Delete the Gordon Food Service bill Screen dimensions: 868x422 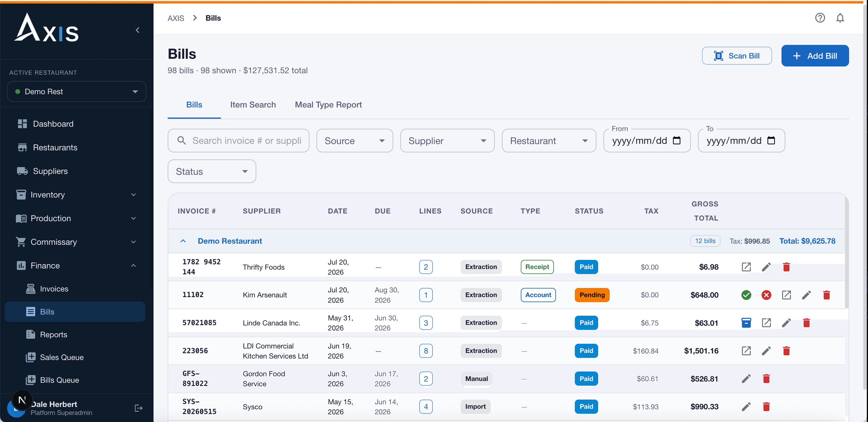pyautogui.click(x=766, y=379)
